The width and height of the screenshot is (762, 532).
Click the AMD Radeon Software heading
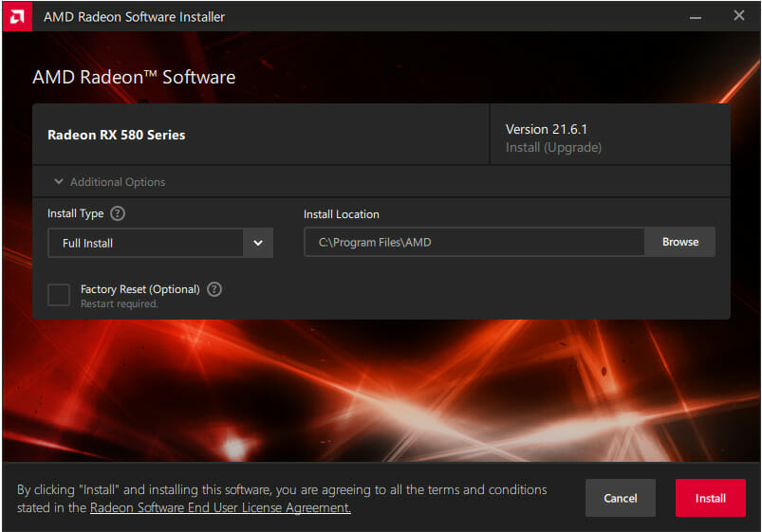tap(134, 77)
